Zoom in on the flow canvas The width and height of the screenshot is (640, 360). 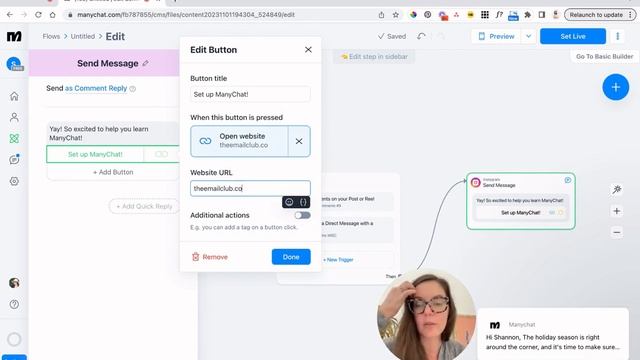tap(617, 211)
